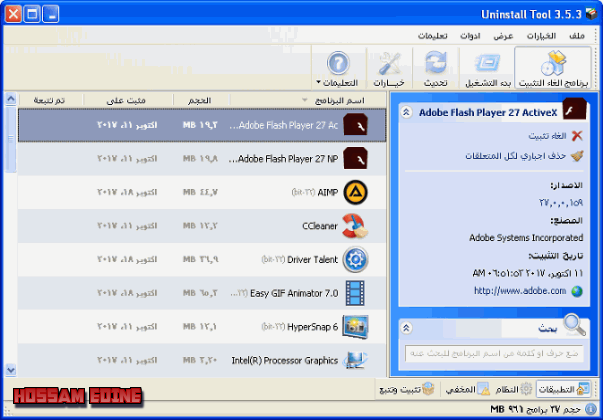
Task: Select the Easy GIF Animator film icon
Action: coord(355,293)
